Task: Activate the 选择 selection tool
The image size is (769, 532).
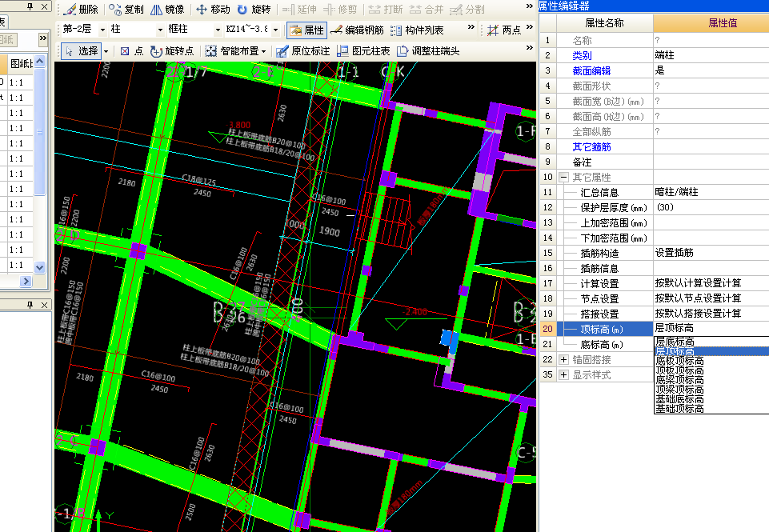Action: (x=82, y=50)
